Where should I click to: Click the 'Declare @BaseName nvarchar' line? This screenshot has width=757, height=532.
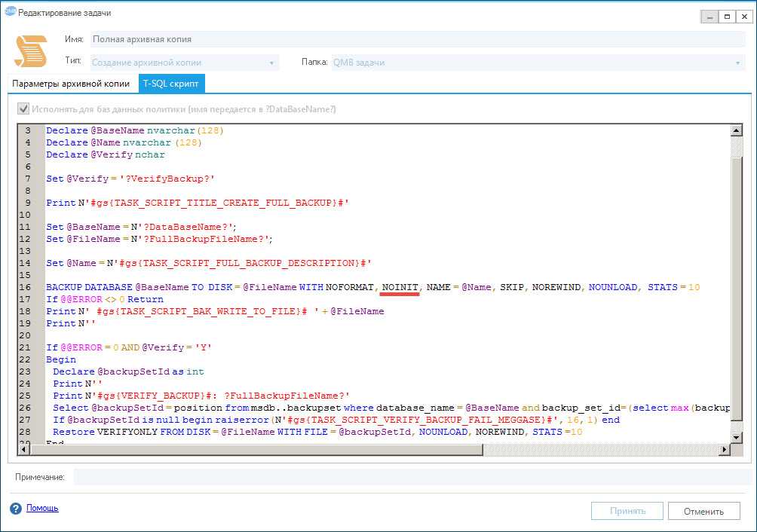click(x=135, y=130)
